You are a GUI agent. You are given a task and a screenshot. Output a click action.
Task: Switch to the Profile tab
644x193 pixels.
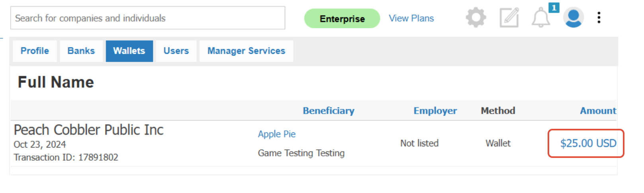tap(35, 51)
